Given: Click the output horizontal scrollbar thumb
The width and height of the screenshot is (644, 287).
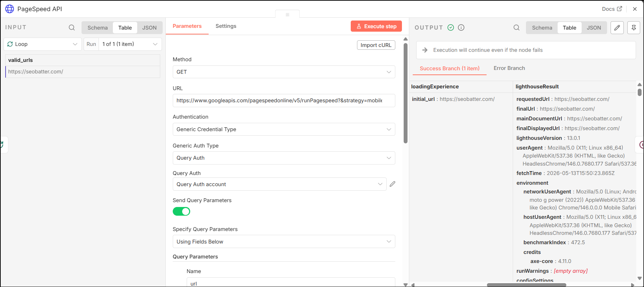Looking at the screenshot, I should [x=526, y=285].
